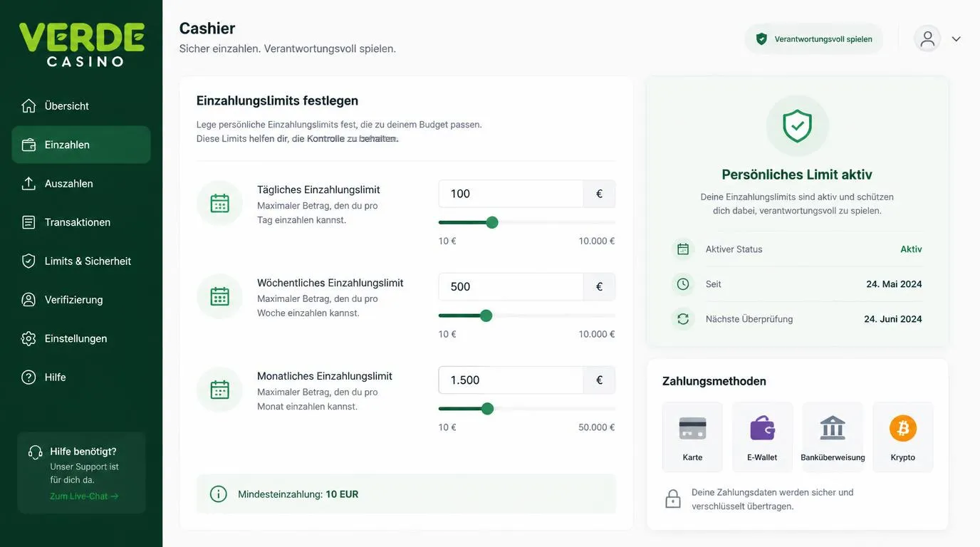Click the monthly limit field showing 1.500
Screen dimensions: 980x547
[x=511, y=380]
